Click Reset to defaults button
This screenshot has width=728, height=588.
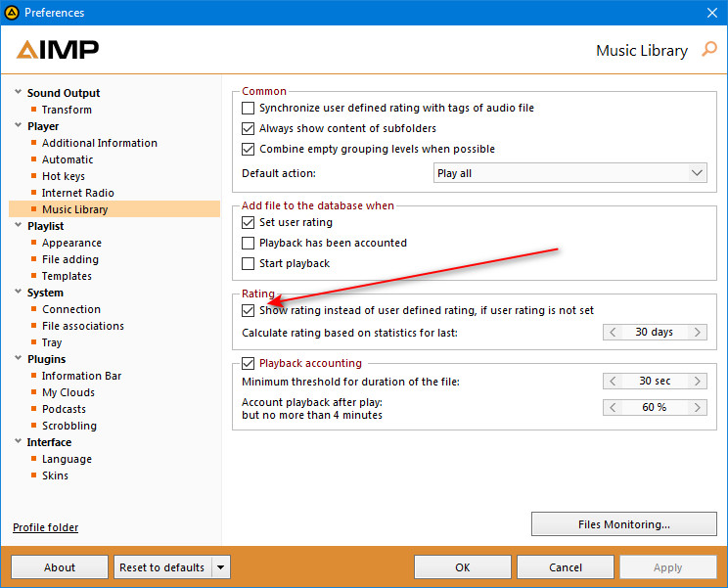coord(162,567)
